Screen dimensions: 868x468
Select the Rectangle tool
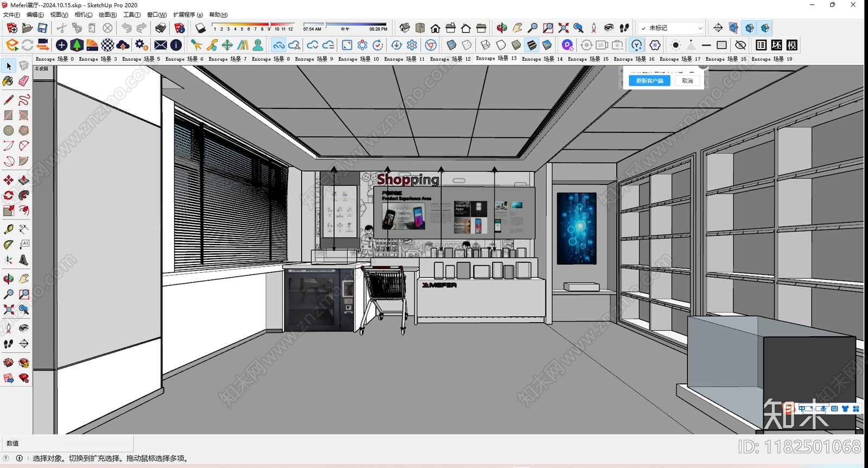point(9,115)
